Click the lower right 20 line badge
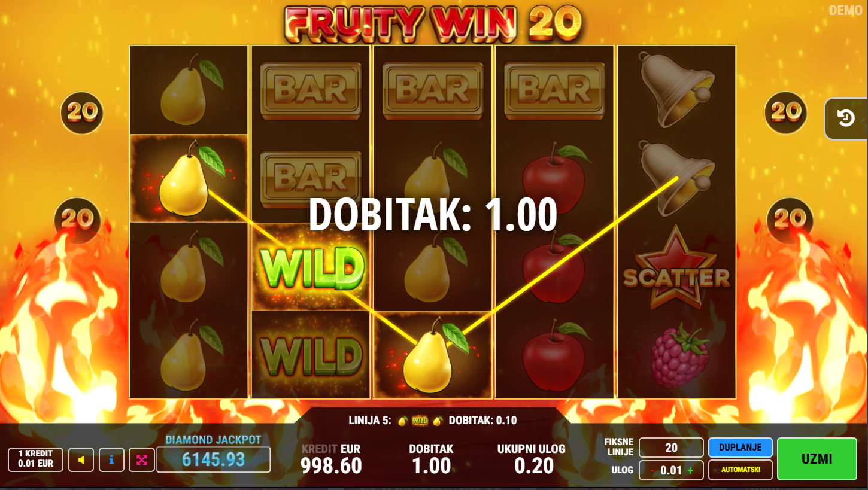The width and height of the screenshot is (868, 490). click(x=790, y=219)
